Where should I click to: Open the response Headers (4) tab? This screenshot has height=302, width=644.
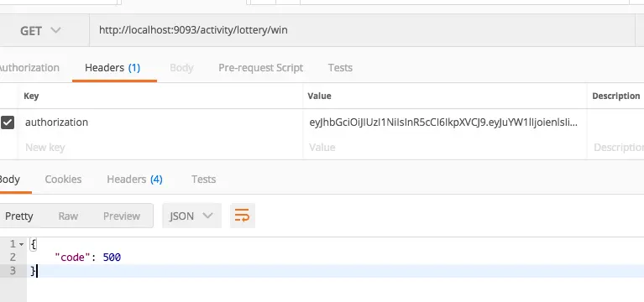click(x=134, y=180)
